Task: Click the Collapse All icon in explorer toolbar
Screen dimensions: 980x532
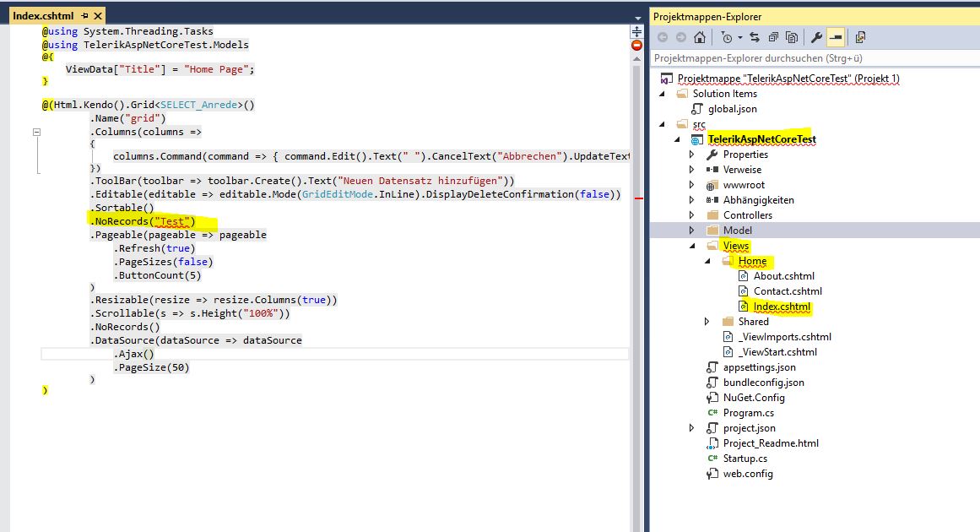Action: 772,37
